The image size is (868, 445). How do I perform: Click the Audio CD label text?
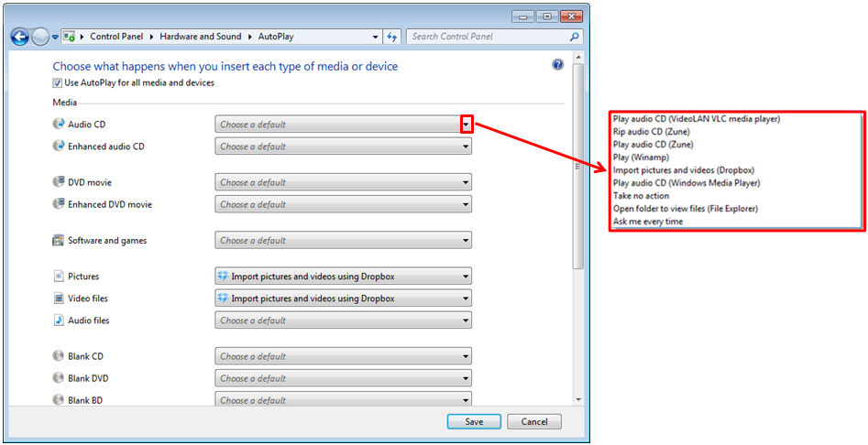(x=86, y=125)
